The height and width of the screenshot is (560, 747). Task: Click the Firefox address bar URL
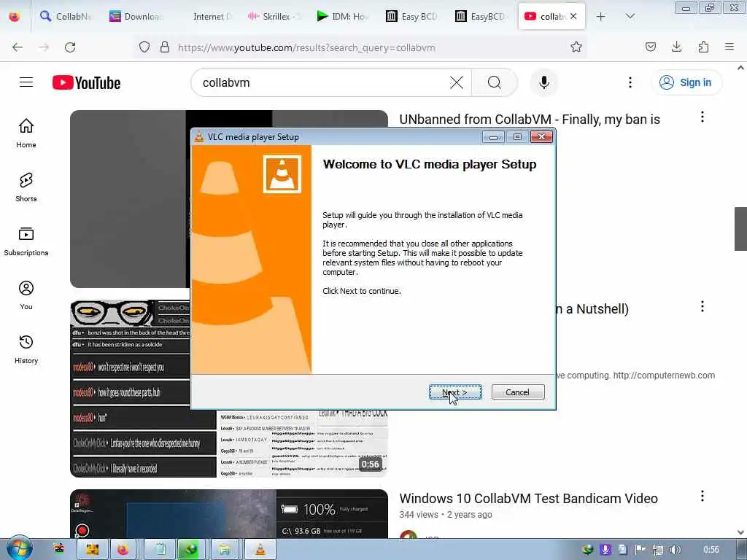coord(306,47)
